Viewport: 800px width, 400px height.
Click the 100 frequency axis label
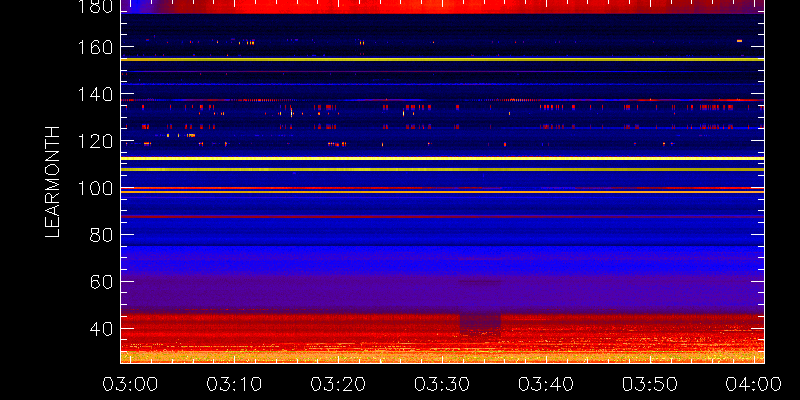pos(95,189)
